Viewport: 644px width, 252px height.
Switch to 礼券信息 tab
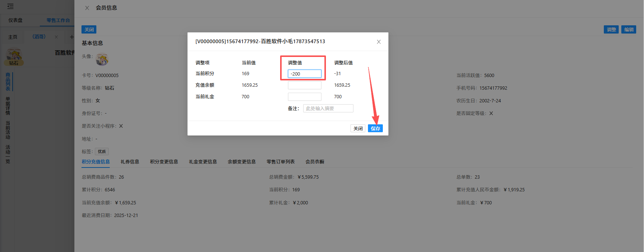click(x=130, y=162)
